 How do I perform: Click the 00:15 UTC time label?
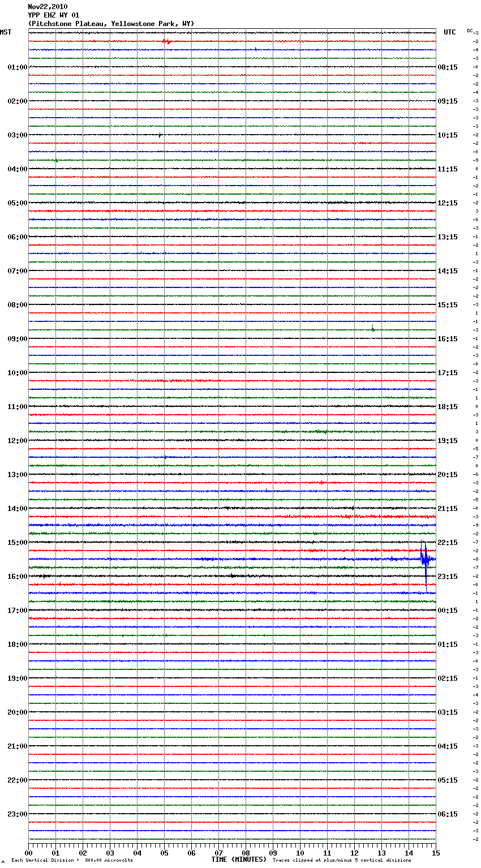click(448, 611)
